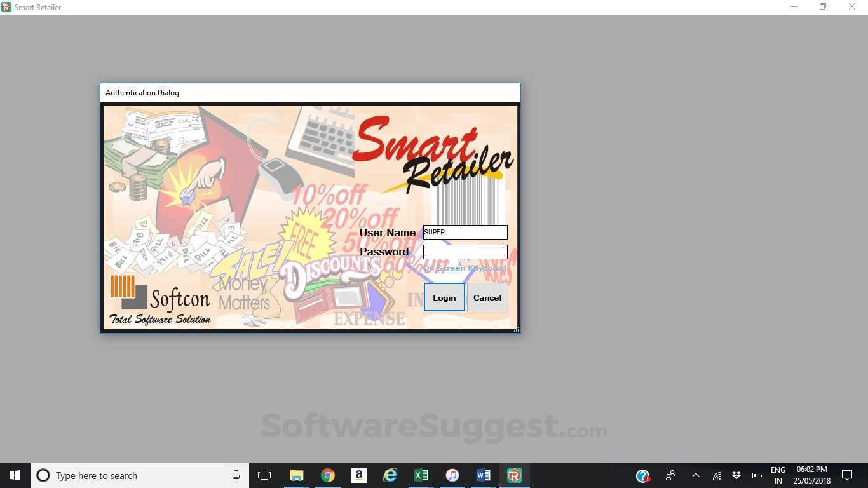Click the Cancel button
This screenshot has width=868, height=488.
[x=487, y=297]
